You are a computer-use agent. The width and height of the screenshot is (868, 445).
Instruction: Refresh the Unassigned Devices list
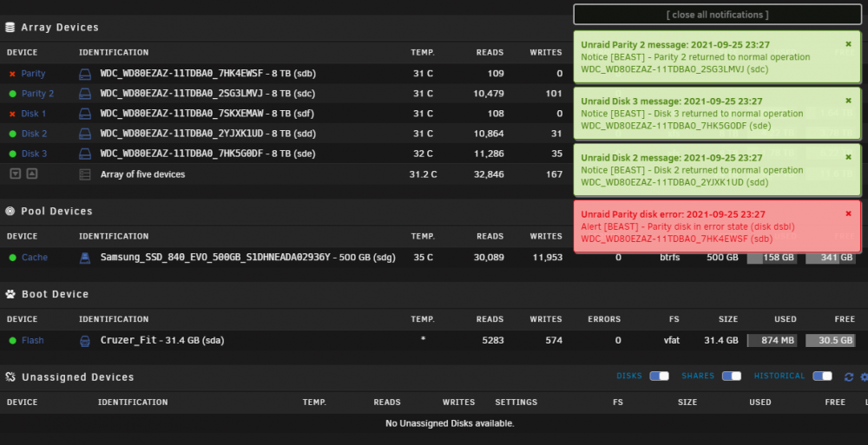point(849,377)
